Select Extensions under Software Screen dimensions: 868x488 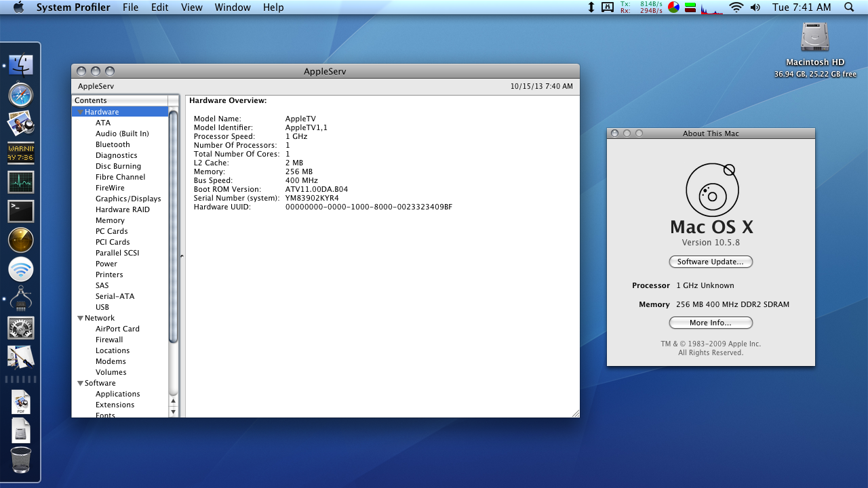tap(115, 405)
